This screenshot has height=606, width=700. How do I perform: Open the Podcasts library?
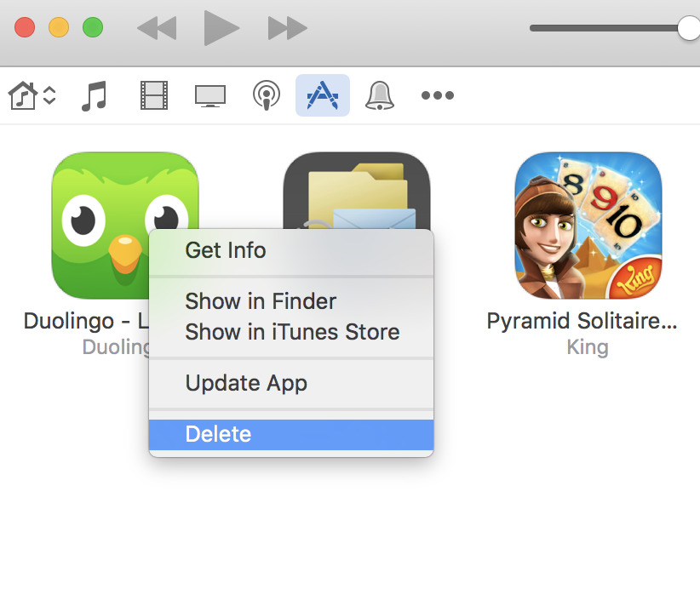click(x=267, y=95)
